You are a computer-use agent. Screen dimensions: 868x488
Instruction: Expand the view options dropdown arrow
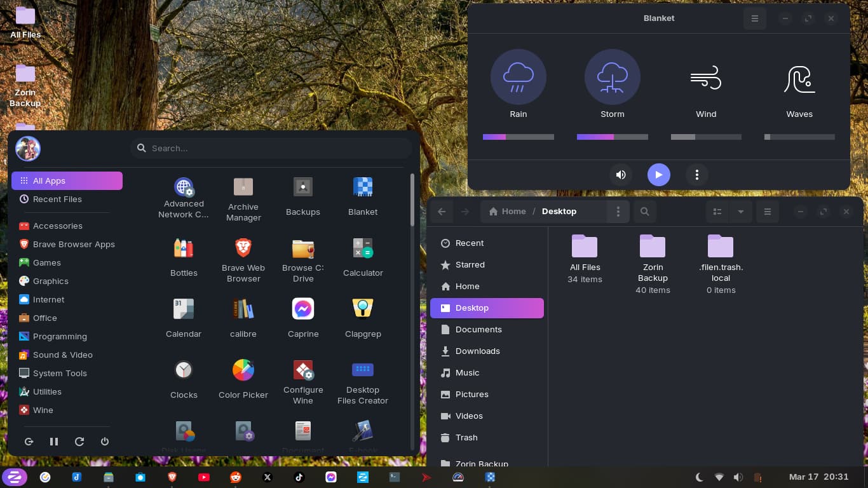740,212
